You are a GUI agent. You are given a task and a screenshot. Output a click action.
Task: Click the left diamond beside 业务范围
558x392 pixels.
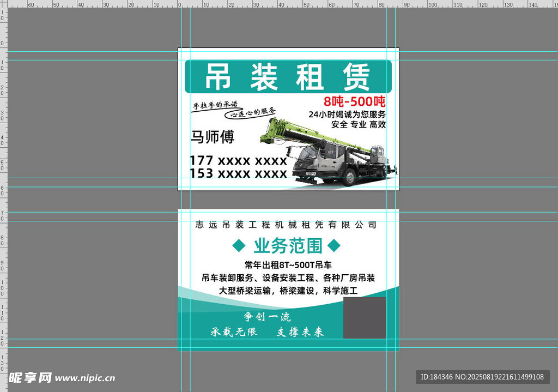[239, 246]
